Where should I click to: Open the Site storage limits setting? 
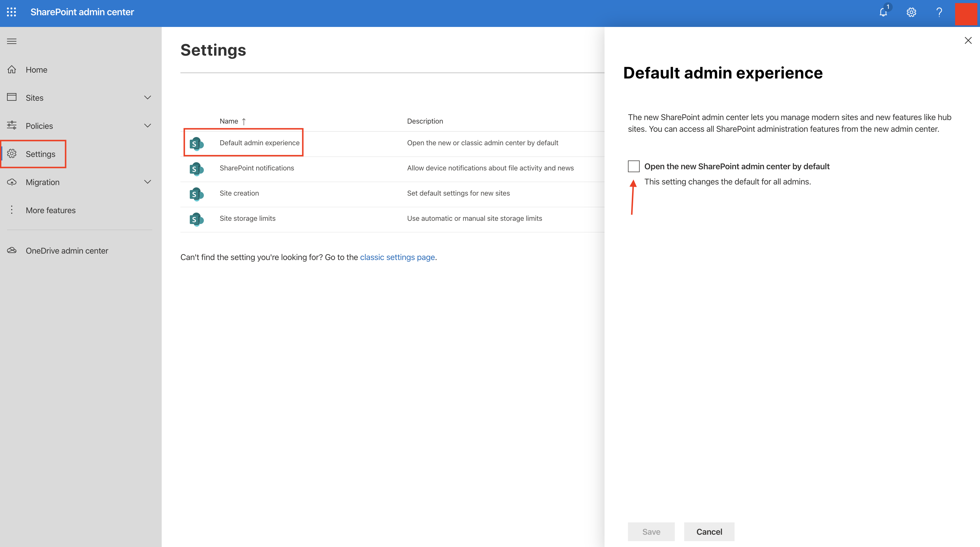tap(248, 218)
